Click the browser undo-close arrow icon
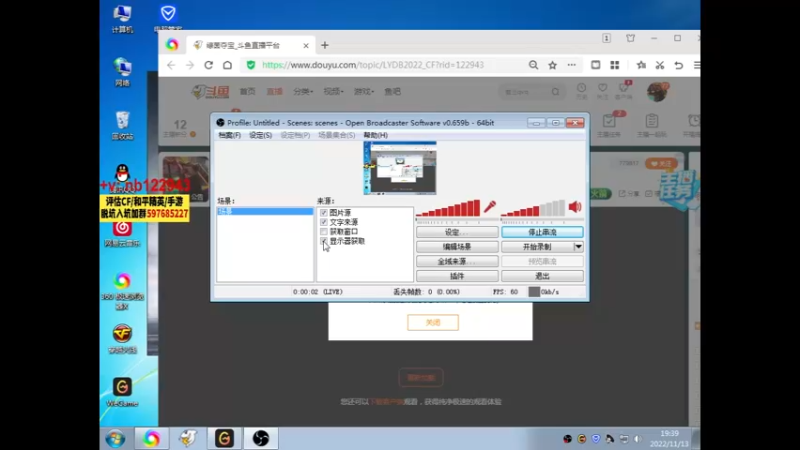This screenshot has height=450, width=800. tap(679, 65)
